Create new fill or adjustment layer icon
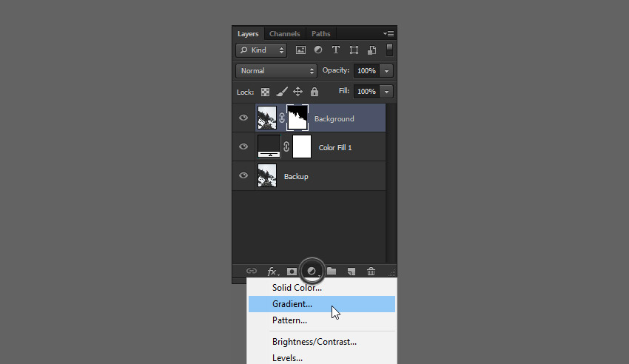This screenshot has height=364, width=629. 312,272
